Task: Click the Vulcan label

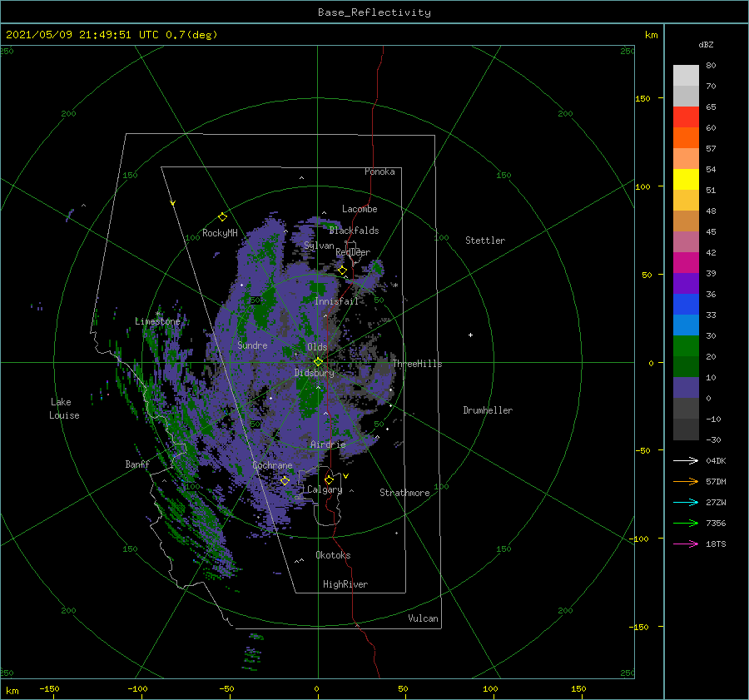Action: pos(424,618)
